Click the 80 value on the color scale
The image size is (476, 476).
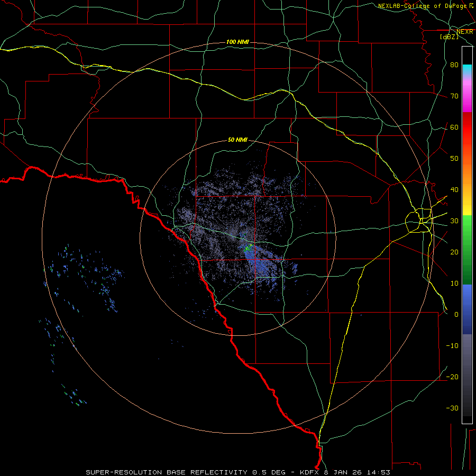click(454, 65)
